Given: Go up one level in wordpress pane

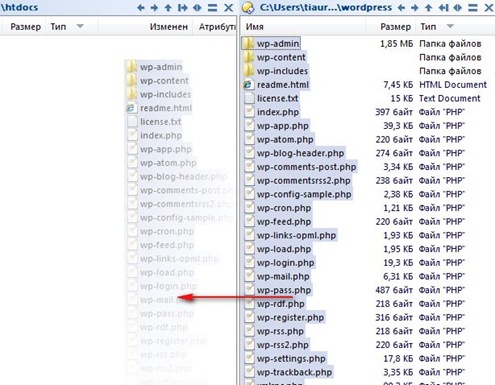Looking at the screenshot, I should [428, 7].
